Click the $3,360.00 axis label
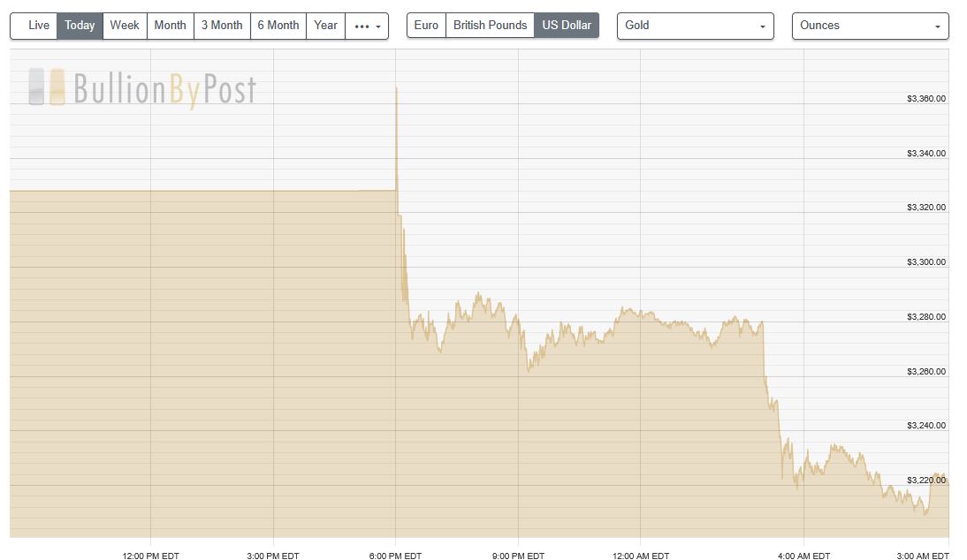This screenshot has height=560, width=967. (925, 99)
